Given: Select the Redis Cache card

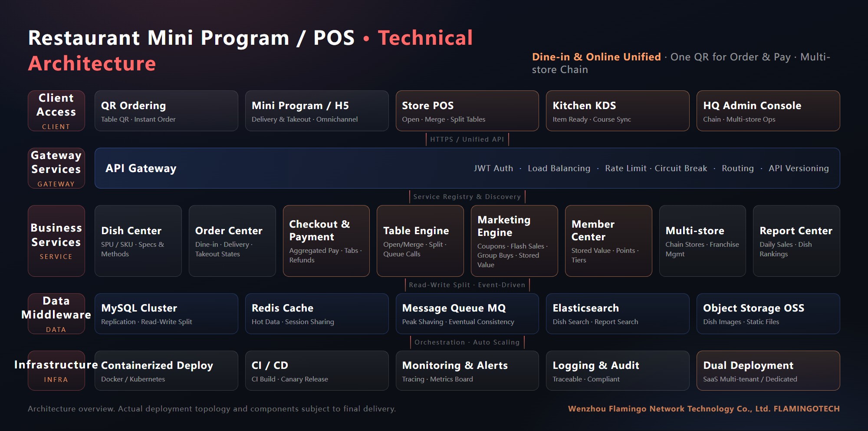Looking at the screenshot, I should 317,314.
